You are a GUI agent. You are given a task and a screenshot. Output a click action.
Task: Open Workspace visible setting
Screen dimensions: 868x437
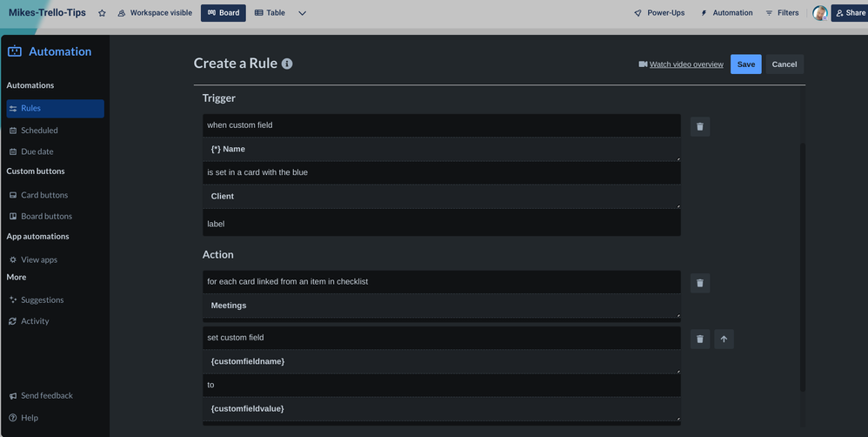[155, 13]
